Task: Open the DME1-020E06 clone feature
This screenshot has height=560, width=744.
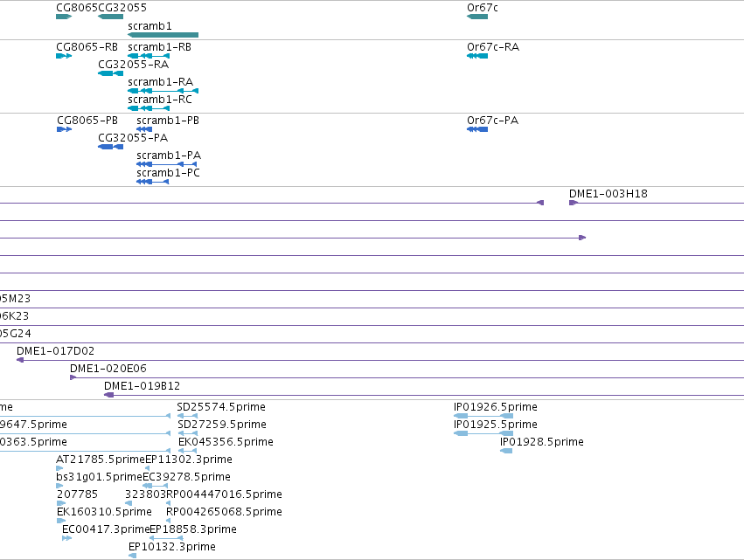Action: pos(407,377)
